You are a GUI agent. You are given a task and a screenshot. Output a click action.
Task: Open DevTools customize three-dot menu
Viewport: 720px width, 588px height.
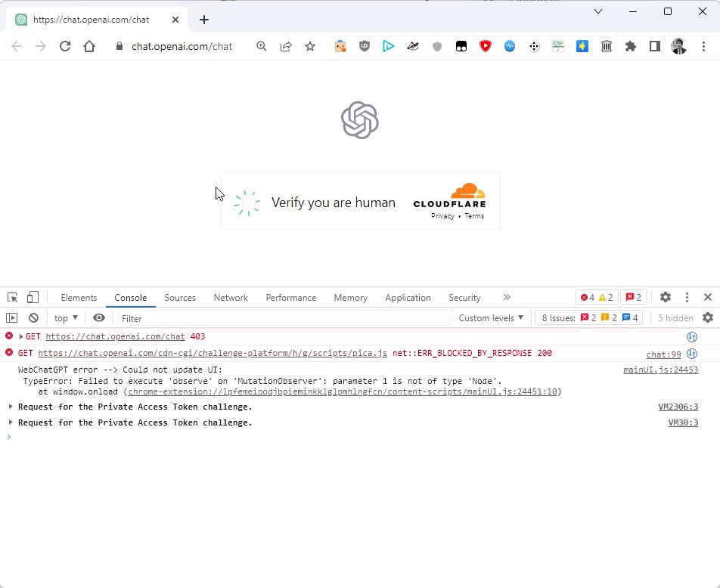tap(687, 298)
